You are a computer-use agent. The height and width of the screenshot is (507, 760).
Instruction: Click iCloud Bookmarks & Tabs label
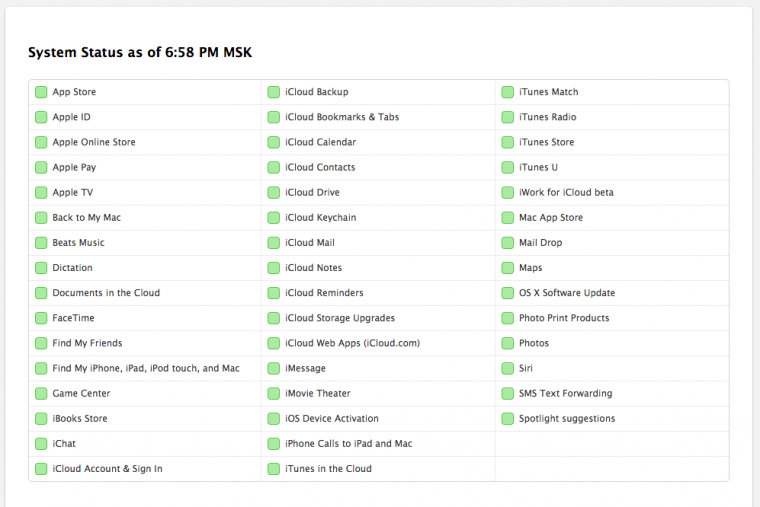[342, 117]
